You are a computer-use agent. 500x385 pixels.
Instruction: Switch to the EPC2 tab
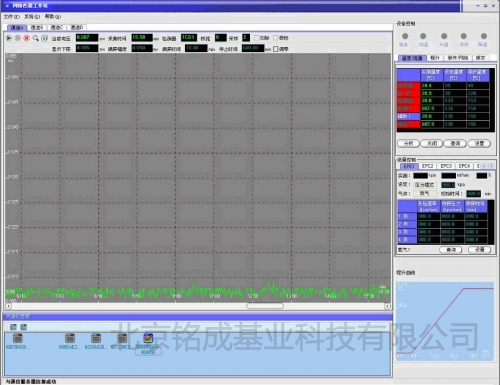point(427,166)
